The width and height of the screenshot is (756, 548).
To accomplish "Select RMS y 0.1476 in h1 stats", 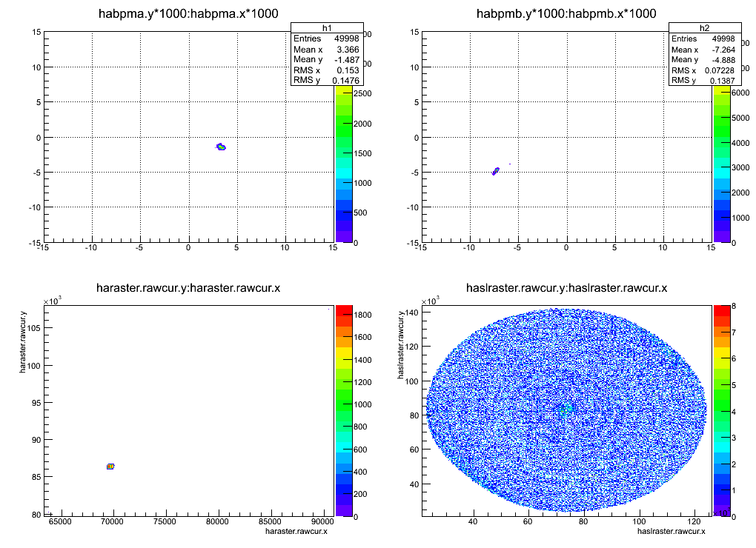I will (x=326, y=80).
